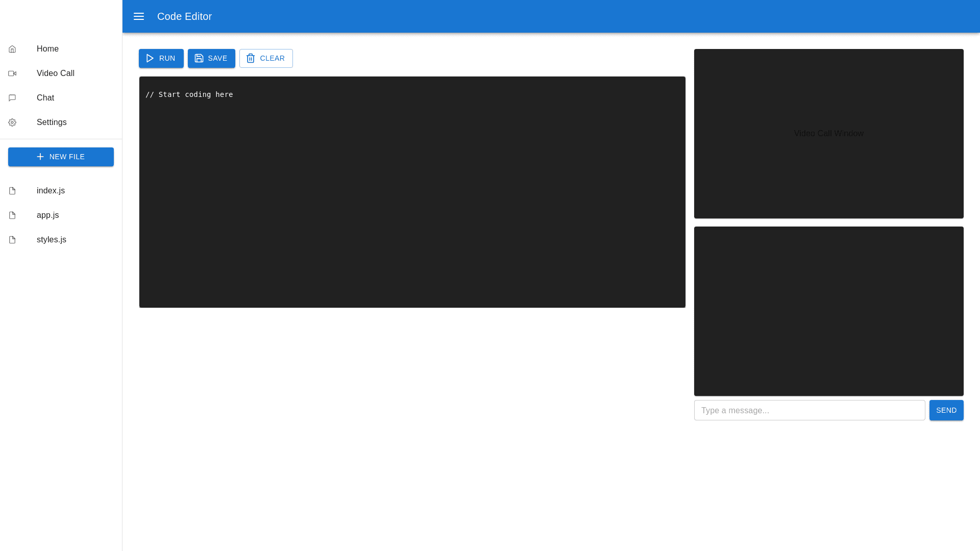Click the Home house icon
This screenshot has width=980, height=551.
(12, 49)
